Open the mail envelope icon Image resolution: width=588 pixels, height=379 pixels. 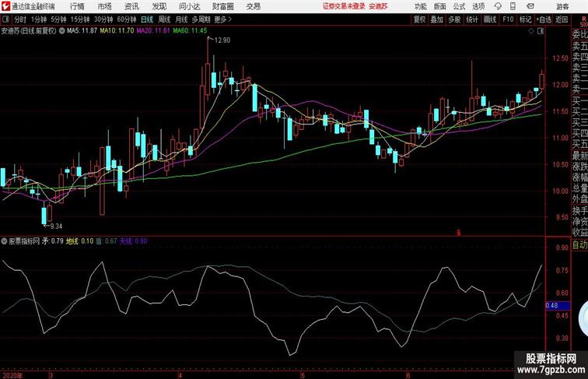point(530,6)
